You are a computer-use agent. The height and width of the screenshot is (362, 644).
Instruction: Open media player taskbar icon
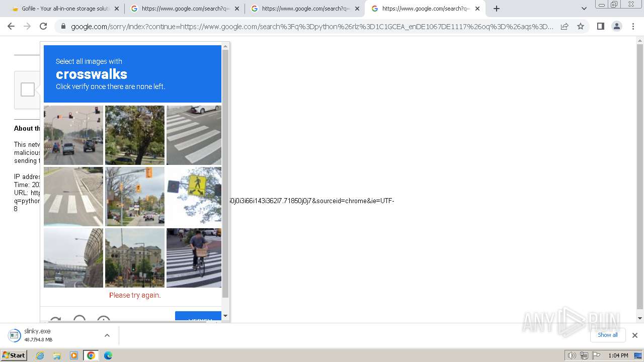tap(74, 355)
